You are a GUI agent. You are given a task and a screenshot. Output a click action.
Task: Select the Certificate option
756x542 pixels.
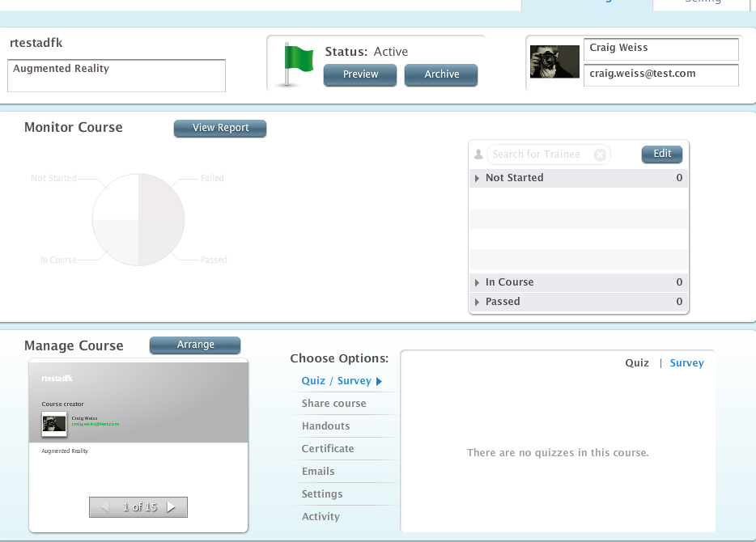(328, 449)
